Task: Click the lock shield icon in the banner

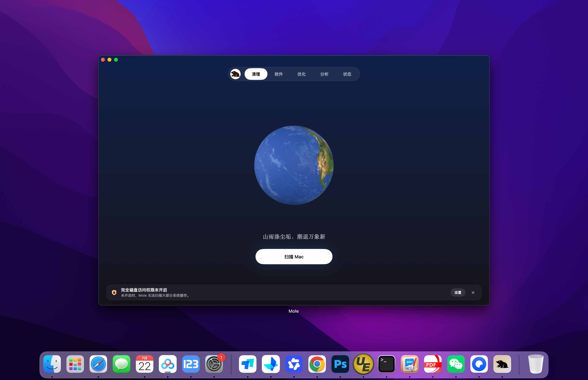Action: click(x=114, y=292)
